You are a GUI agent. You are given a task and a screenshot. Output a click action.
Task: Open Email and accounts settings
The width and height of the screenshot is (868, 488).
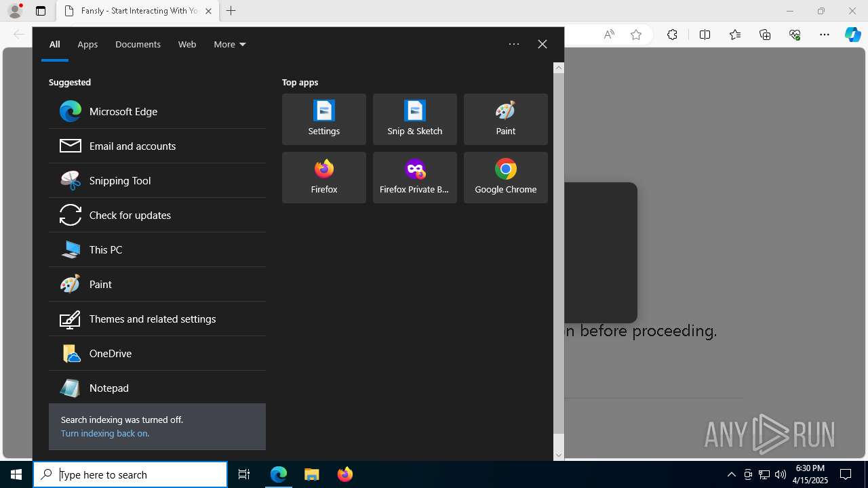pyautogui.click(x=157, y=146)
